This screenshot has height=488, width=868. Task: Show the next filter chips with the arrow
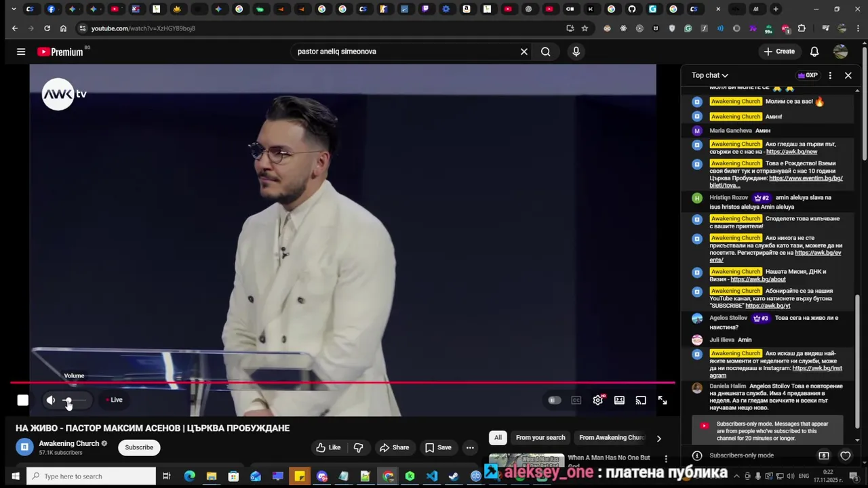(658, 438)
